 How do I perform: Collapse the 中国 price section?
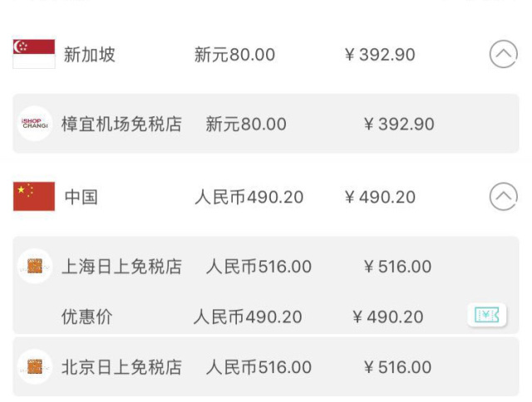(x=504, y=197)
